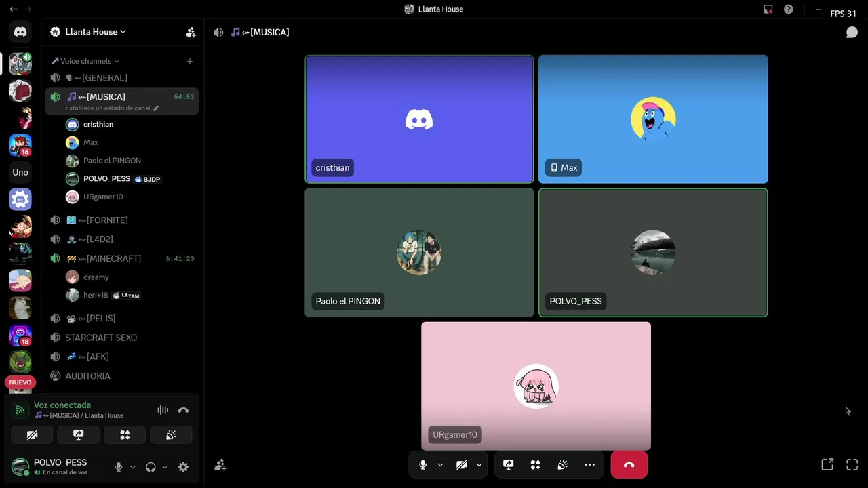Viewport: 868px width, 488px height.
Task: Open Discord direct messages home icon
Action: tap(20, 32)
